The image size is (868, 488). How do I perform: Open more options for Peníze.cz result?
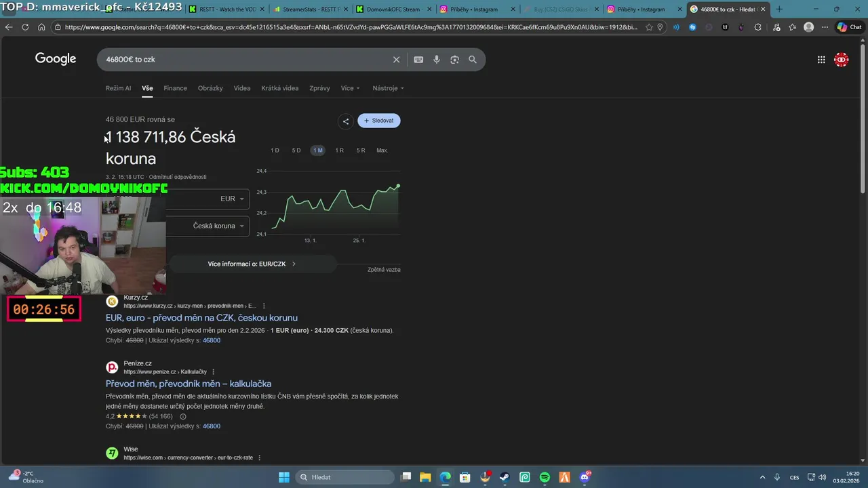[213, 372]
